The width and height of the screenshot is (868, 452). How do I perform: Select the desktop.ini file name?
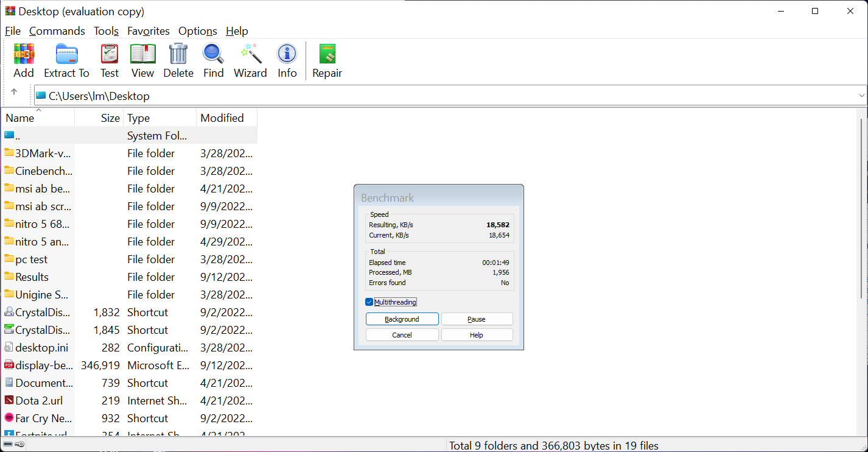(42, 348)
